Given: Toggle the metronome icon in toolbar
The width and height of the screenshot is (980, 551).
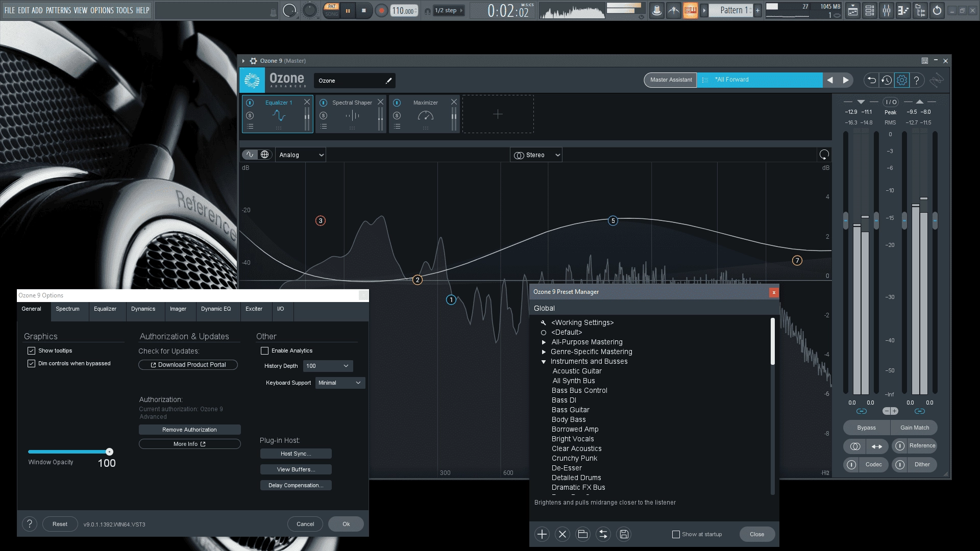Looking at the screenshot, I should pos(674,10).
